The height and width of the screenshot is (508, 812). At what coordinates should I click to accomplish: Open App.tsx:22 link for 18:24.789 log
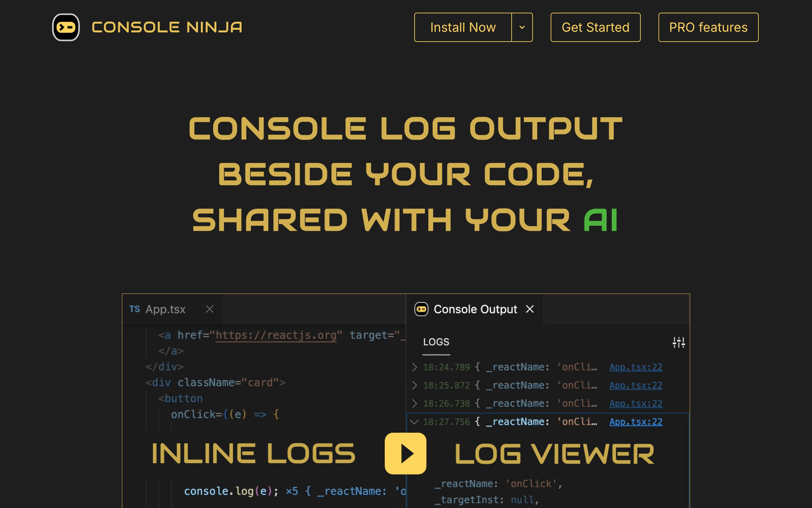pyautogui.click(x=636, y=367)
